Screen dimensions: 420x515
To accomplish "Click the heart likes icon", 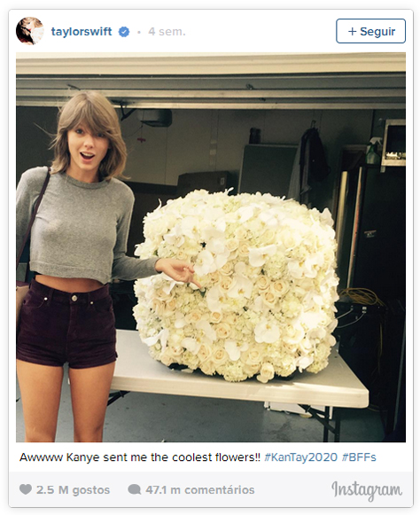I will [26, 489].
